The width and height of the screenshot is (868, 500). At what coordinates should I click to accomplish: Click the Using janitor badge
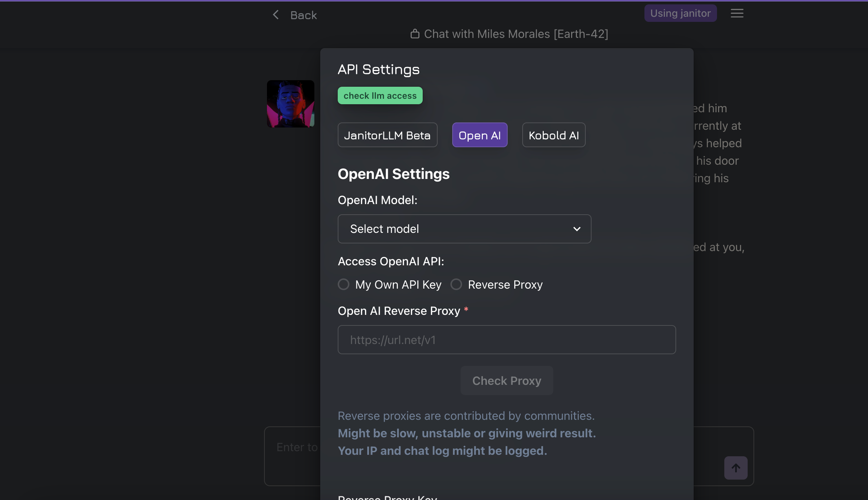tap(680, 13)
